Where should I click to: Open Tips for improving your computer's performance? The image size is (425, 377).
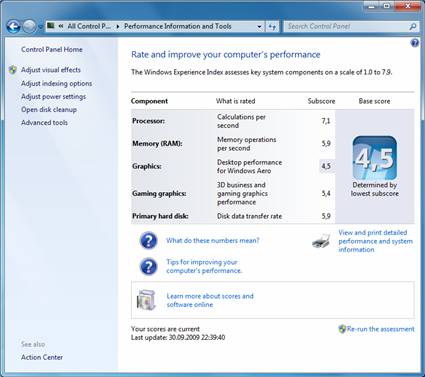tap(204, 266)
